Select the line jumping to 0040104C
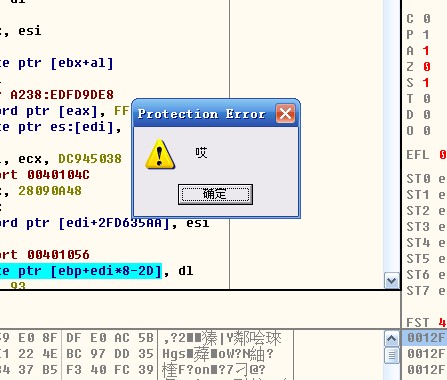The image size is (447, 380). coord(45,175)
